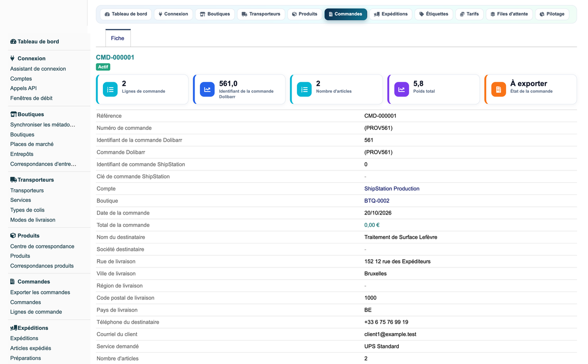This screenshot has width=588, height=364.
Task: Open the Étiquettes top navigation item
Action: (434, 14)
